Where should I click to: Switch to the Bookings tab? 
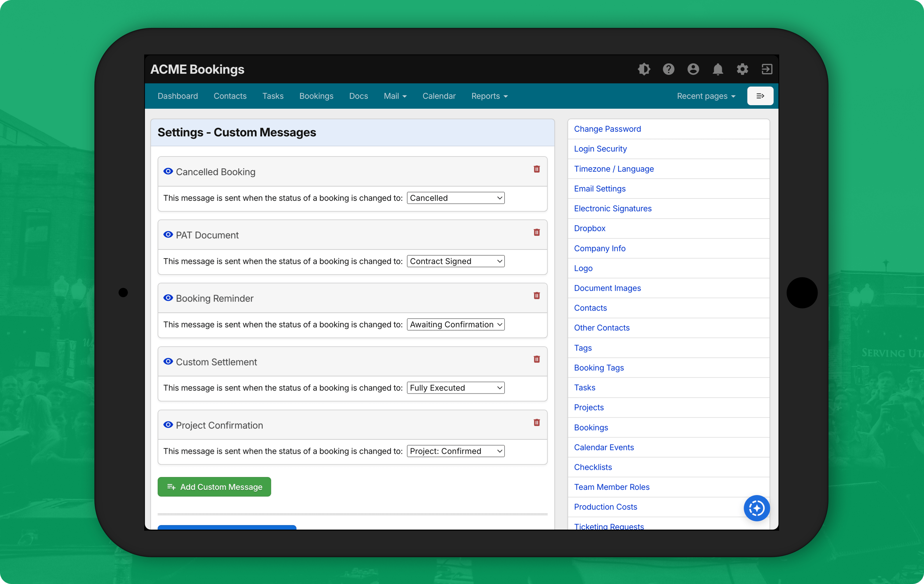(x=316, y=96)
